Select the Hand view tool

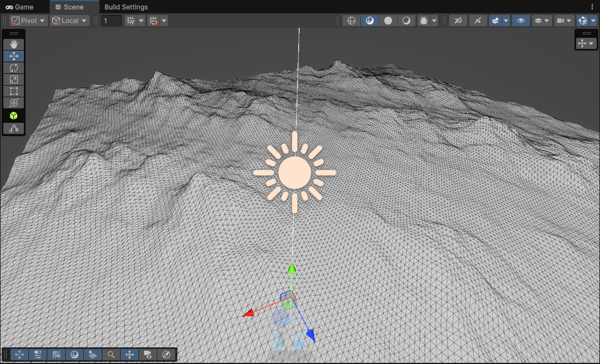point(14,44)
